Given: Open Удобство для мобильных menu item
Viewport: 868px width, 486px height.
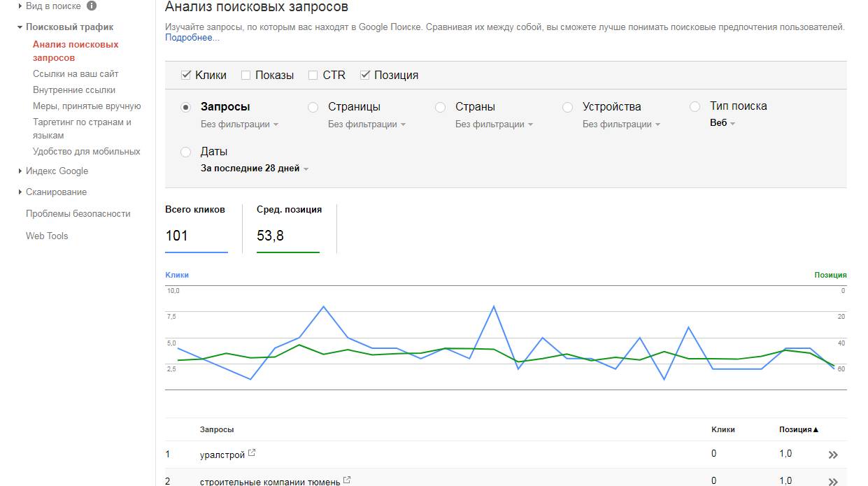Looking at the screenshot, I should pyautogui.click(x=86, y=152).
